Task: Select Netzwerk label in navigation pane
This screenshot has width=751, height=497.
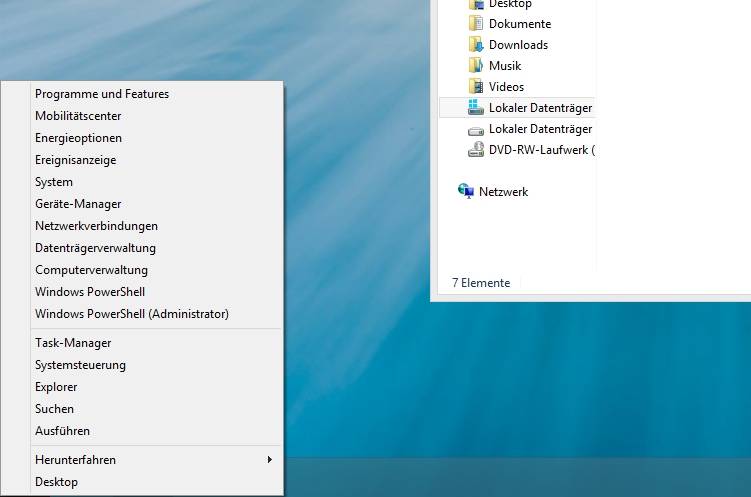Action: coord(503,192)
